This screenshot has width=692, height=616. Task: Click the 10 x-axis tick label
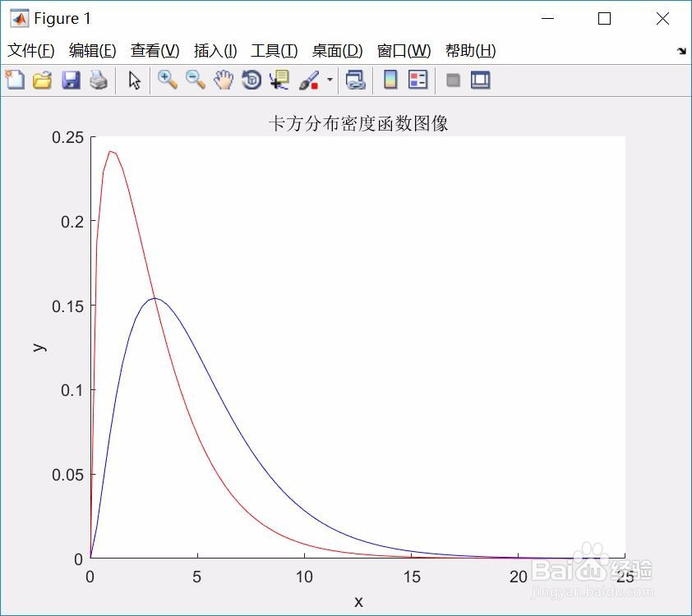click(x=304, y=577)
